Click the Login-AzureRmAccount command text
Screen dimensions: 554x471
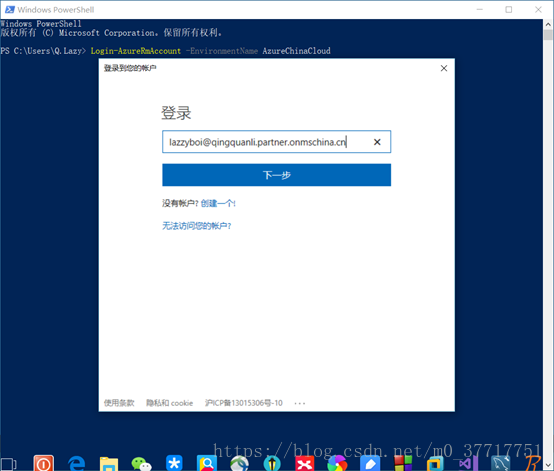[x=136, y=51]
